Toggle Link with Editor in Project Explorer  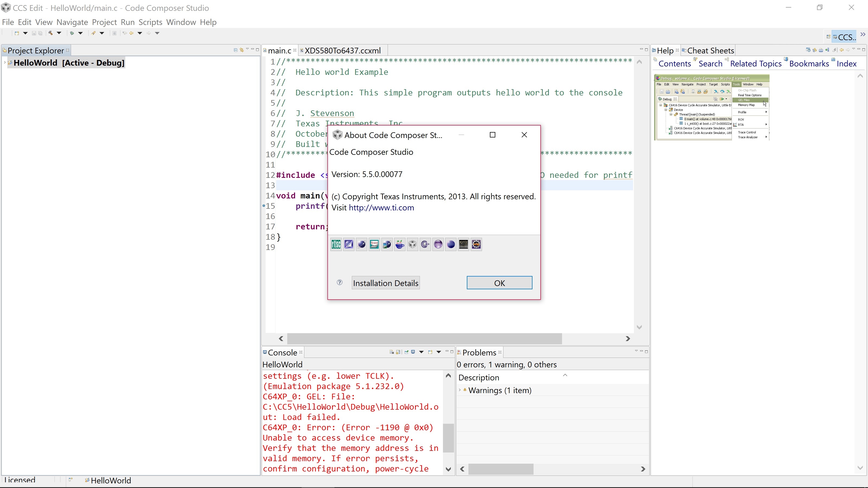pos(242,50)
